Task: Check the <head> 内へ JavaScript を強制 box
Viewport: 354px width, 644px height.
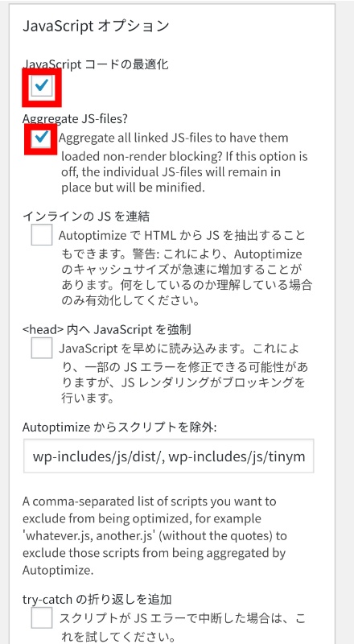Action: pos(42,349)
